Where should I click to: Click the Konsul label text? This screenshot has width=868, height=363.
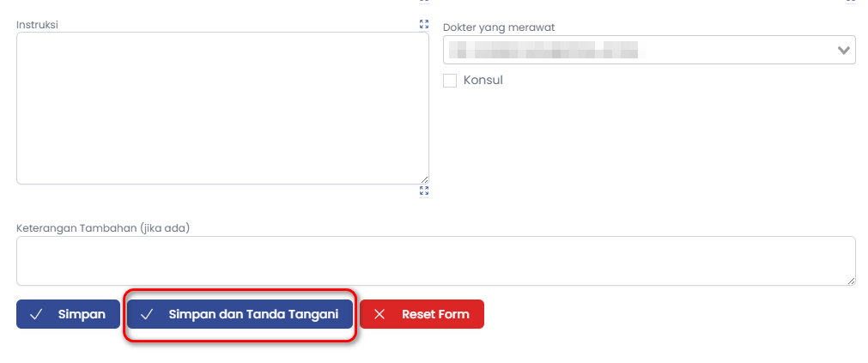[x=483, y=81]
